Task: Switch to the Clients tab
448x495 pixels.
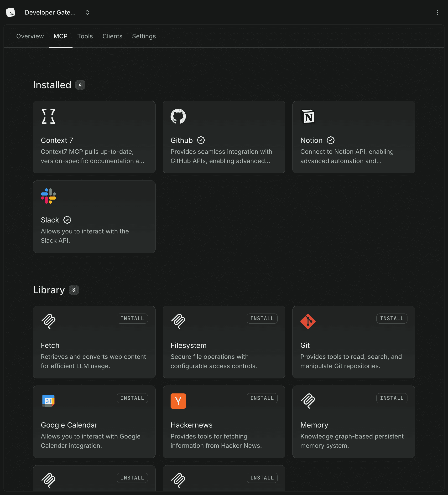Action: coord(112,36)
